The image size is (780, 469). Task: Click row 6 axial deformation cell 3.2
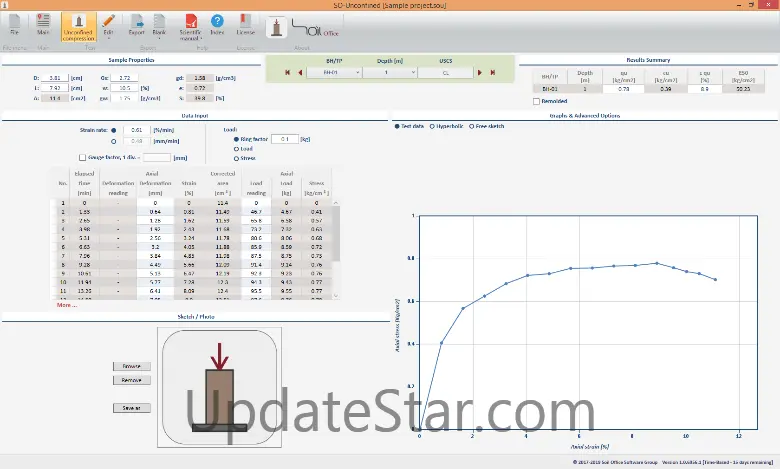[155, 247]
